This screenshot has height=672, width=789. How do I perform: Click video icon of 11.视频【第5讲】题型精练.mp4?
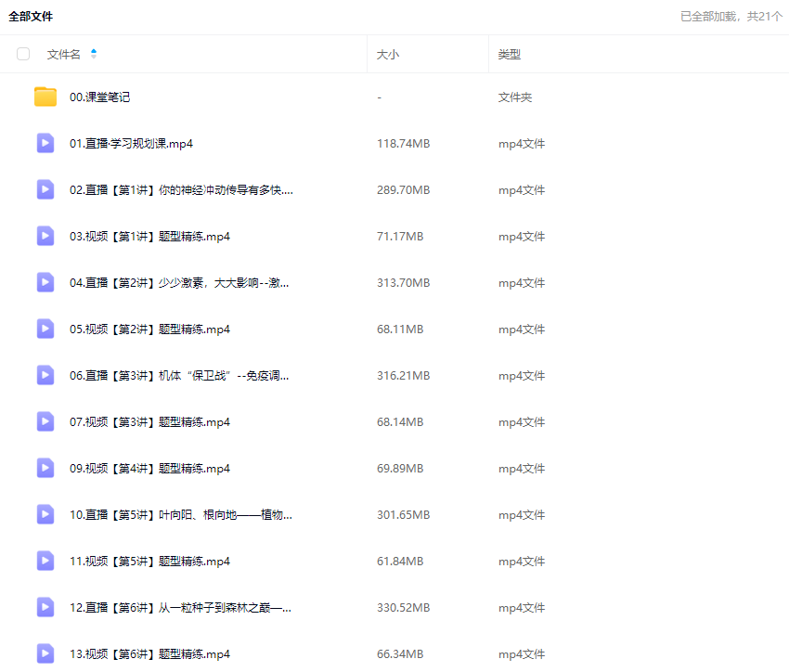point(45,561)
